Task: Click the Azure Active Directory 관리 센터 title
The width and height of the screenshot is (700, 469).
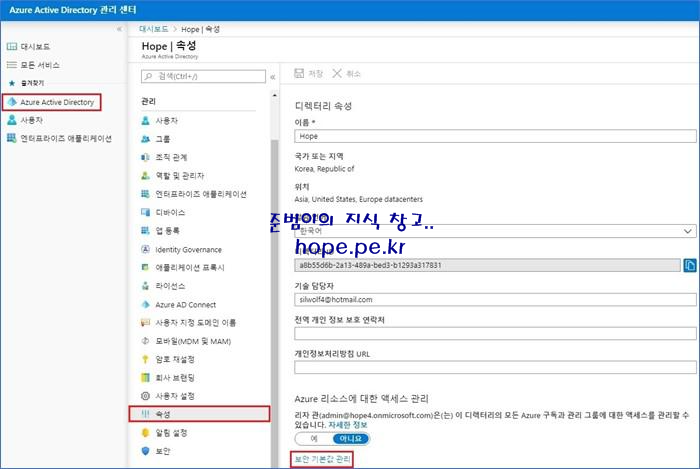Action: point(73,10)
